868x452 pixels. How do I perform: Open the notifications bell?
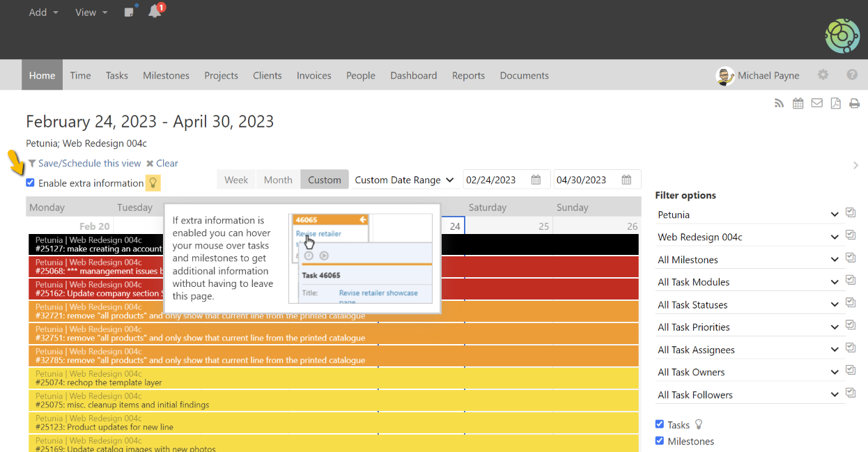pyautogui.click(x=155, y=12)
